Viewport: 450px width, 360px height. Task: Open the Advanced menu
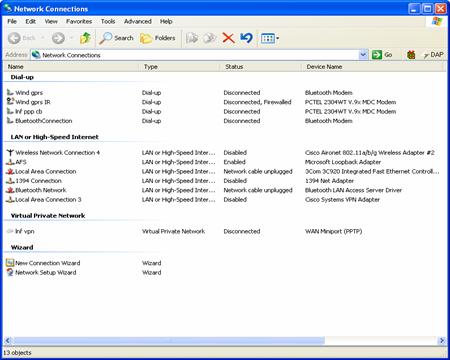point(138,21)
